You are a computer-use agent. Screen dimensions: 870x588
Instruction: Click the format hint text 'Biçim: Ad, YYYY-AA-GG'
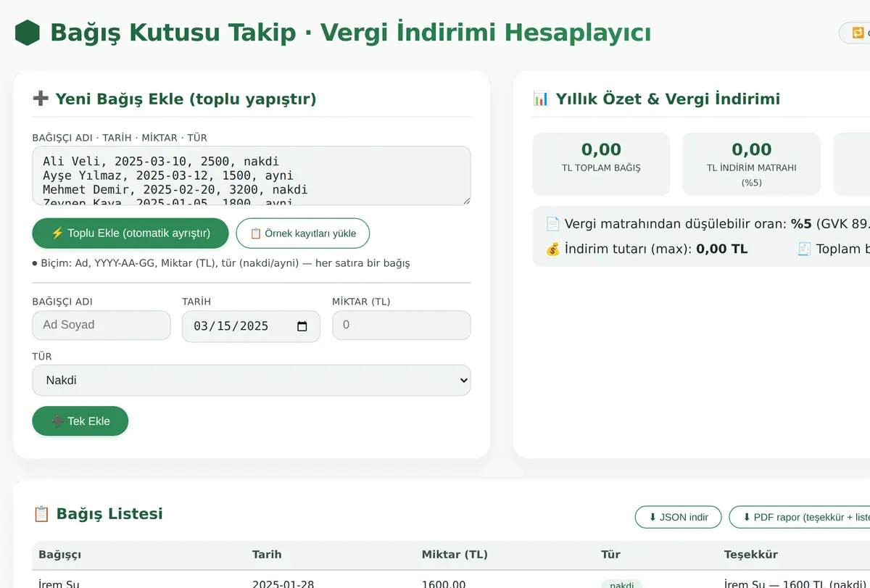coord(221,263)
